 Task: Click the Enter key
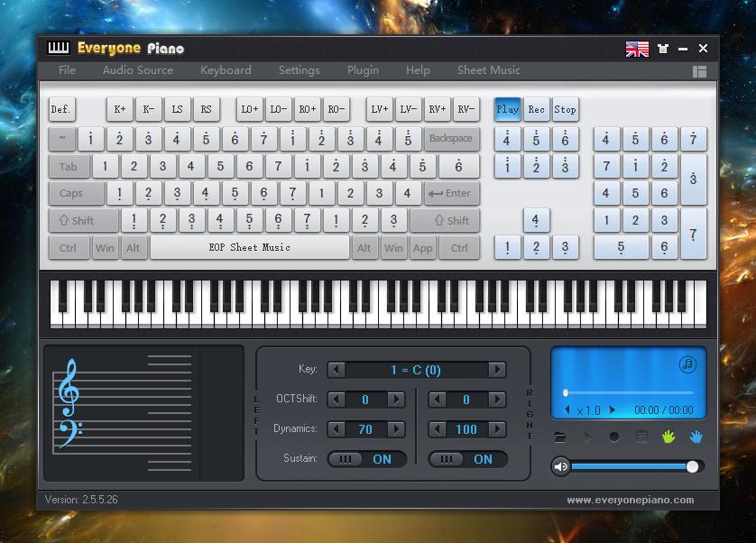pos(451,194)
